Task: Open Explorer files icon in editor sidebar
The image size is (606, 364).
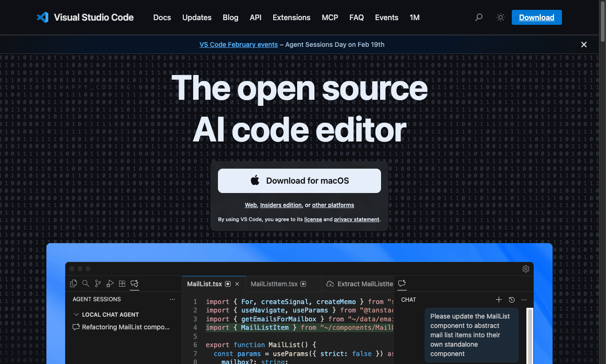Action: coord(74,283)
